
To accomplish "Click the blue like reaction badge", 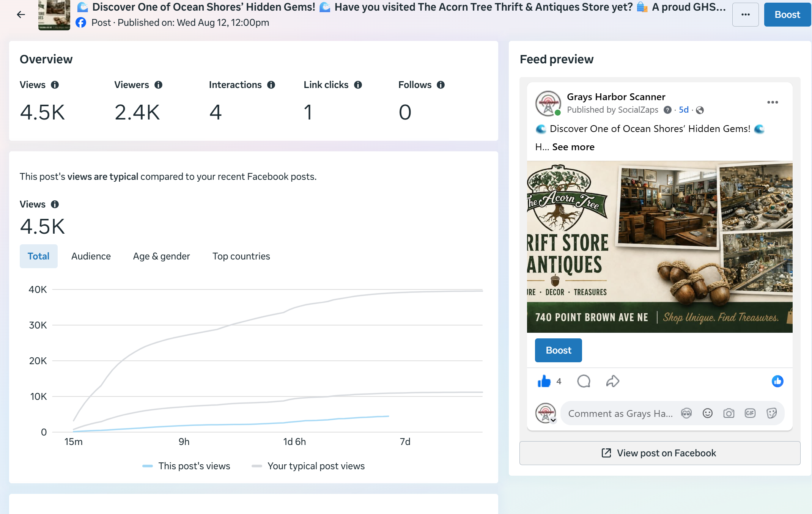I will (x=777, y=382).
